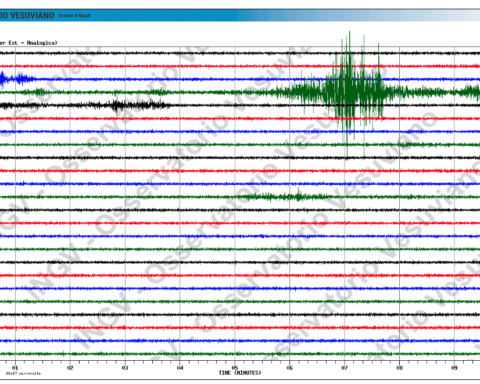Image resolution: width=480 pixels, height=384 pixels.
Task: Click the "02" minute label on the time axis
Action: pos(70,368)
